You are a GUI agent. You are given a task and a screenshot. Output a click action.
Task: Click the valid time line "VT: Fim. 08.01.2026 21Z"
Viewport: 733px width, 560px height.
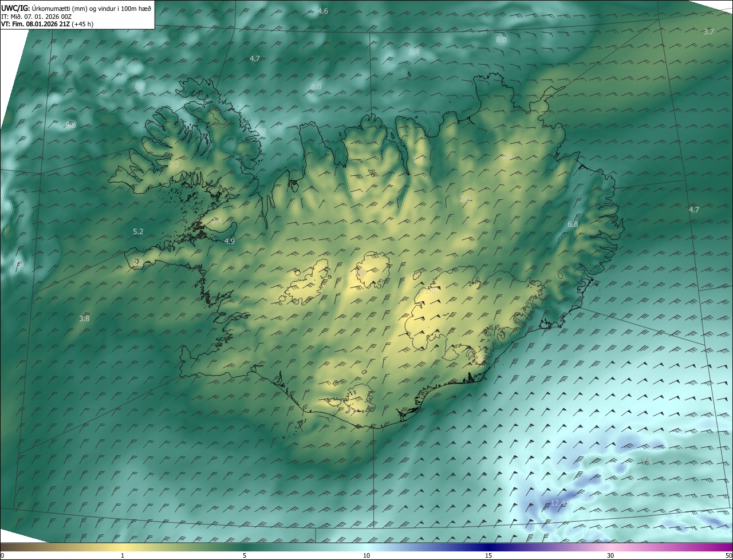tap(36, 24)
